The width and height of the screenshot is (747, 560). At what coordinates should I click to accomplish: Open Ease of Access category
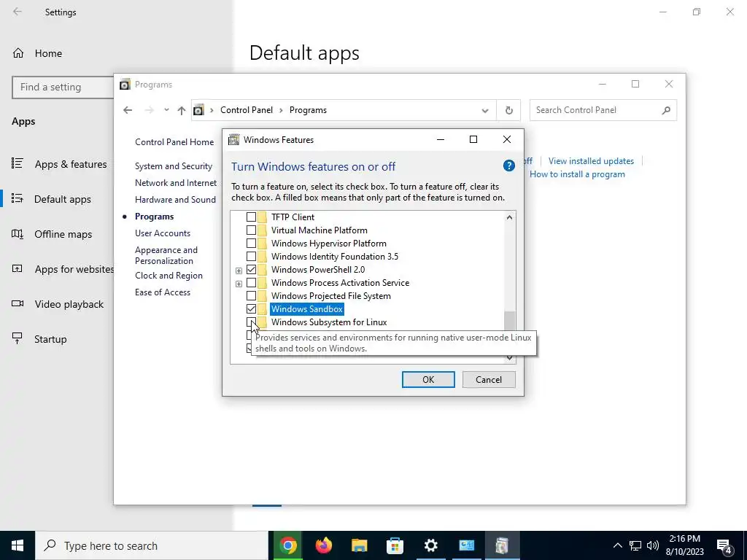coord(163,292)
